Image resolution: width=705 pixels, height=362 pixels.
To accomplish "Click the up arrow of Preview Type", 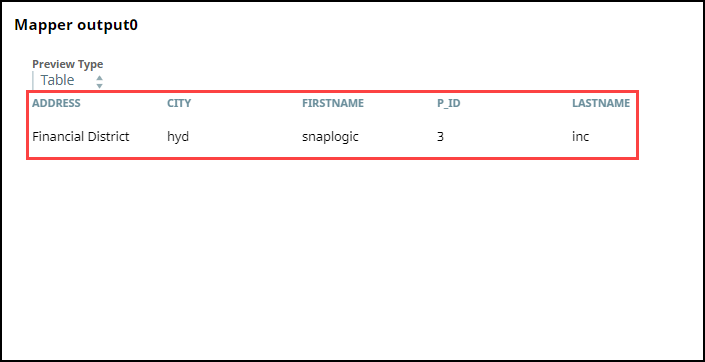I will pyautogui.click(x=99, y=77).
